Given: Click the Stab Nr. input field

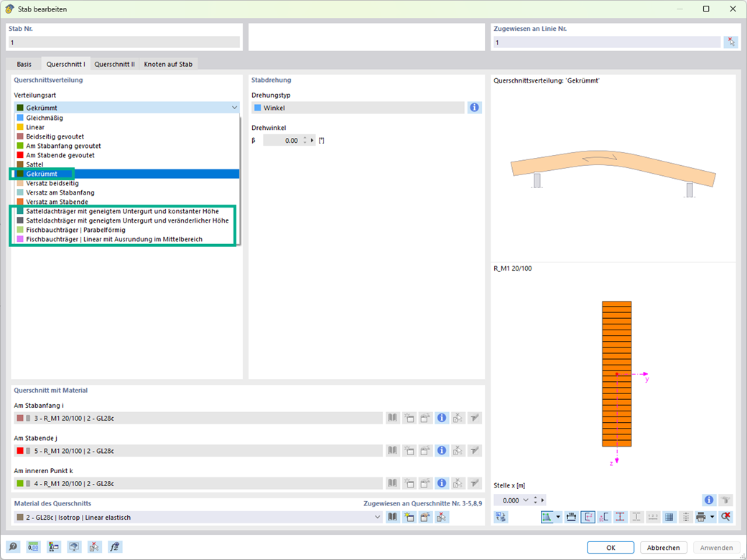Looking at the screenshot, I should [124, 42].
